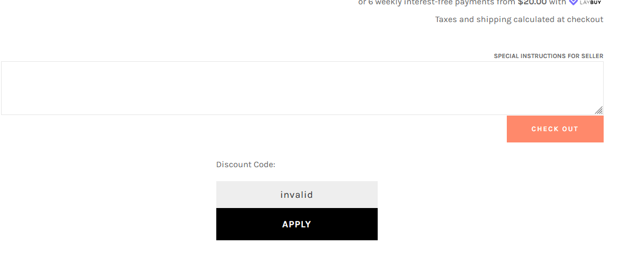Click the purple Laybuy heart logo

coord(573,2)
